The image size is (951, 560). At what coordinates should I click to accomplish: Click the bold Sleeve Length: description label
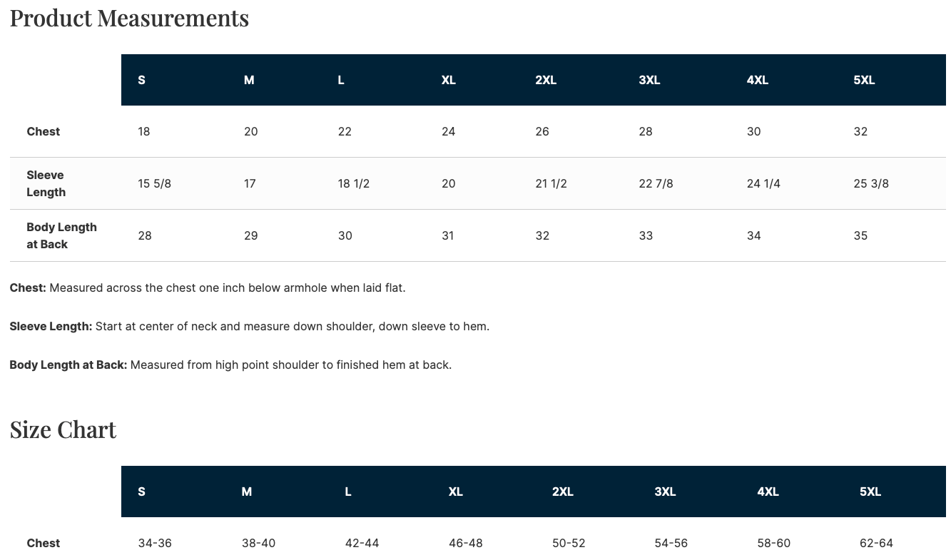[x=51, y=326]
